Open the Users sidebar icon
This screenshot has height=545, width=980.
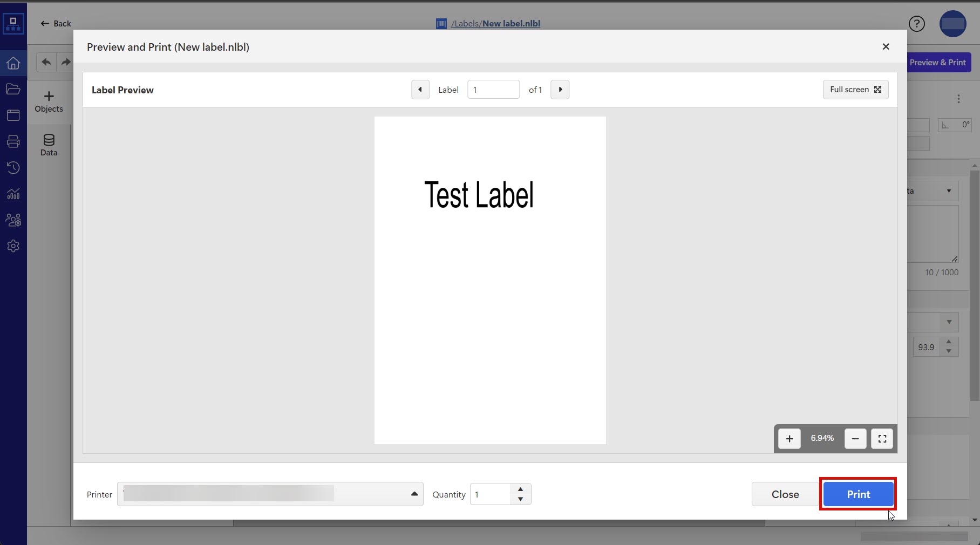coord(13,220)
